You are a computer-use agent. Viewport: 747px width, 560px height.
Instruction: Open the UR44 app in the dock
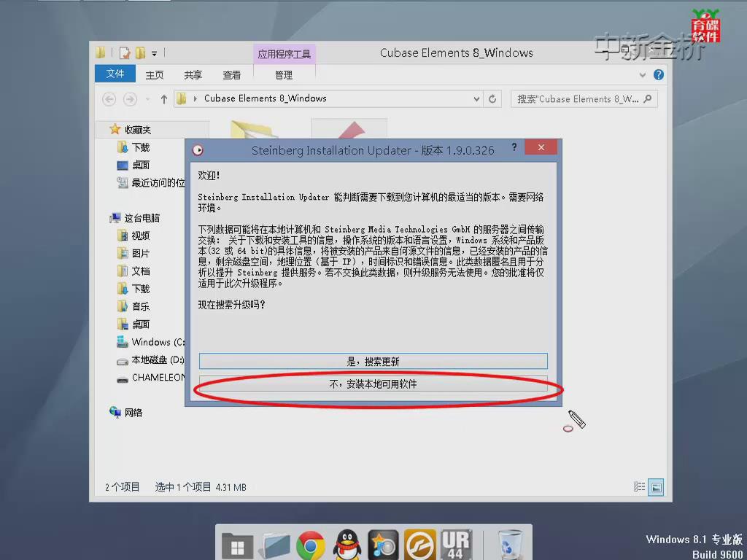[456, 545]
